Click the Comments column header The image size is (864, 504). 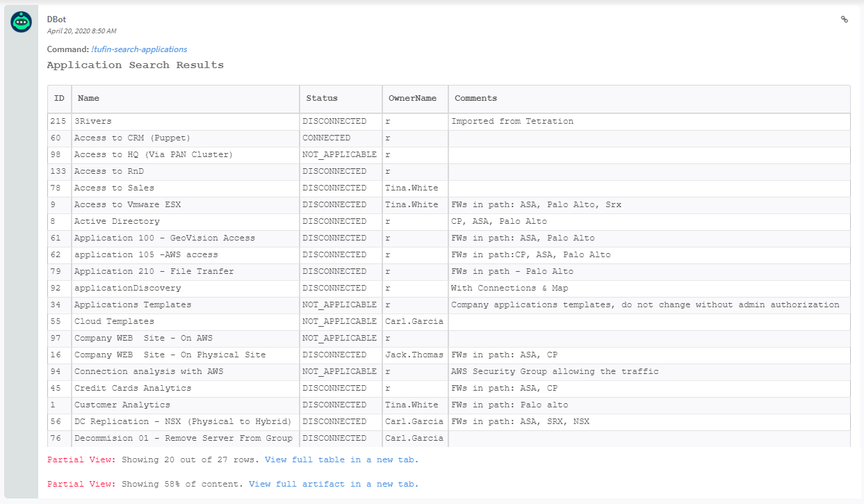[x=475, y=99]
